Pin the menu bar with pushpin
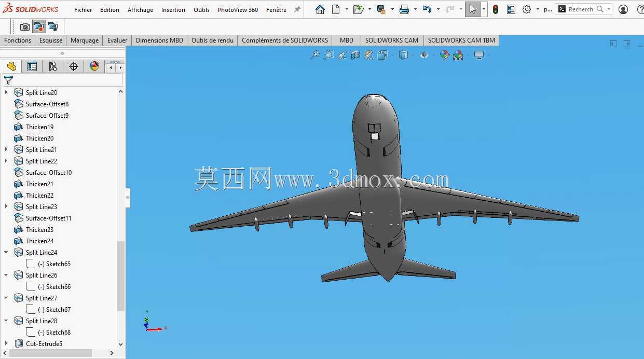 (297, 9)
